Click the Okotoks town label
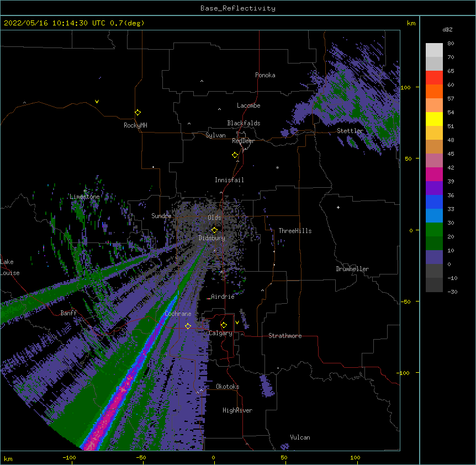476x465 pixels. (228, 387)
